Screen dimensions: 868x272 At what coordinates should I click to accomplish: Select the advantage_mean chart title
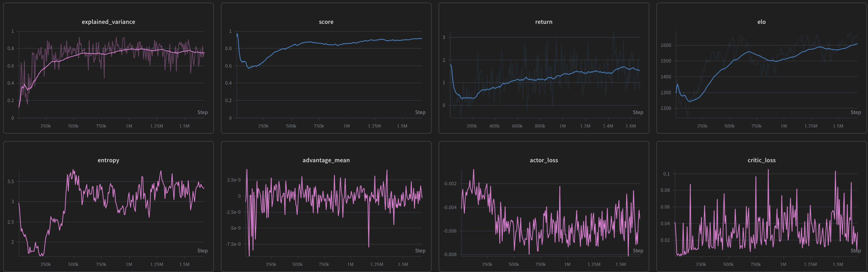click(326, 160)
